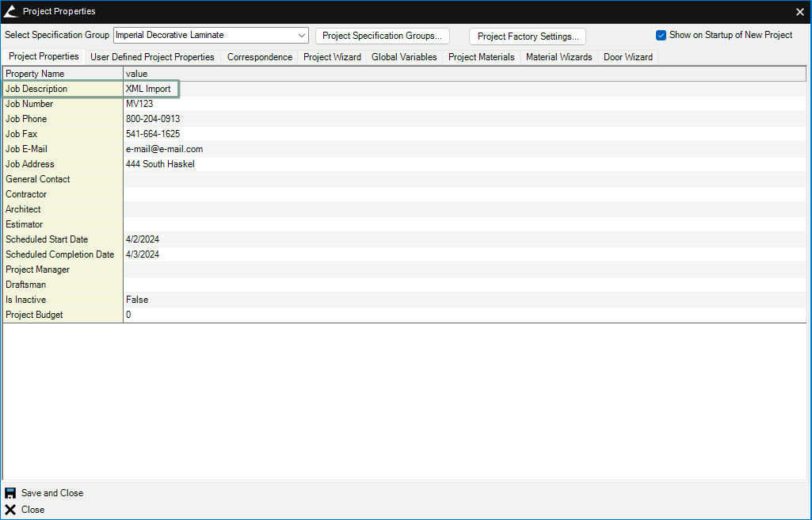Open the Project Wizard tab
This screenshot has width=812, height=520.
tap(332, 57)
